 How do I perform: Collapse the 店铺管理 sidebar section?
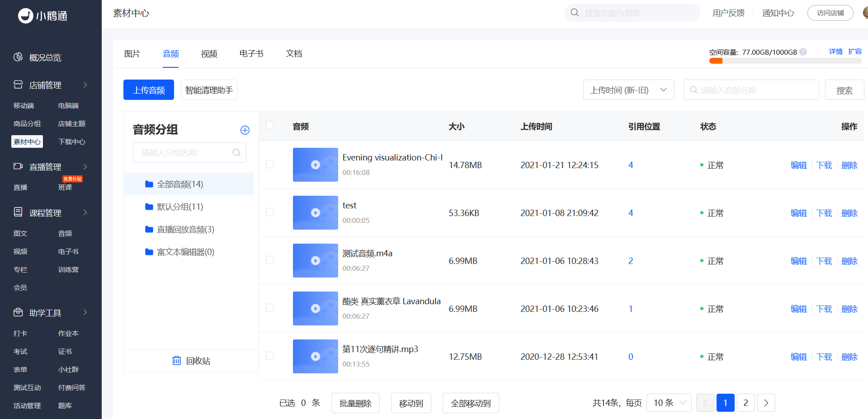(x=85, y=85)
